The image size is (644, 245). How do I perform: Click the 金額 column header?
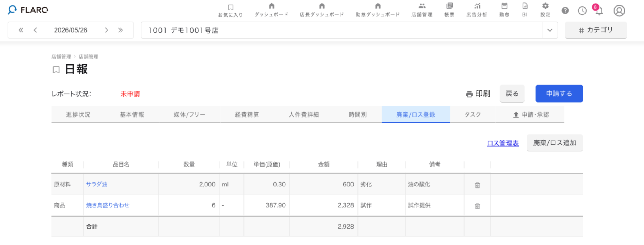pyautogui.click(x=323, y=164)
